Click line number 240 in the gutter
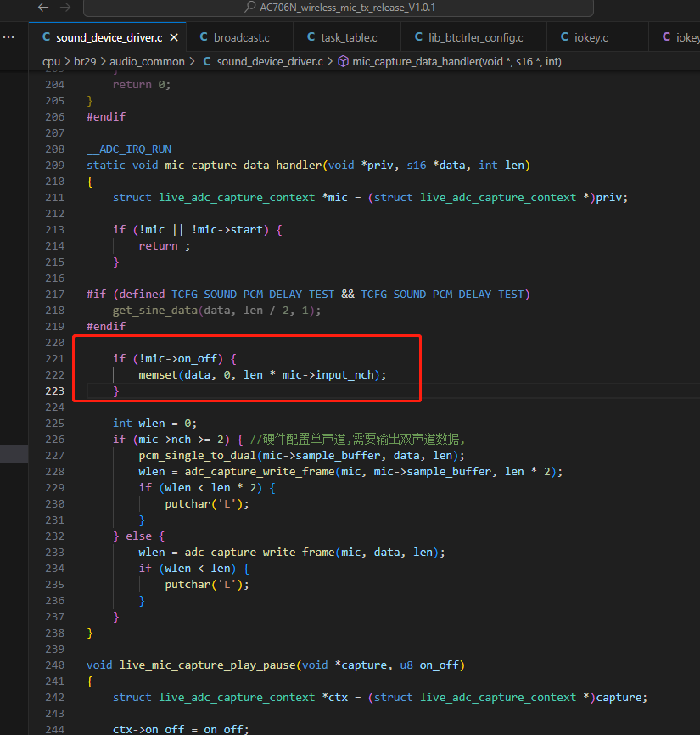 click(x=55, y=665)
